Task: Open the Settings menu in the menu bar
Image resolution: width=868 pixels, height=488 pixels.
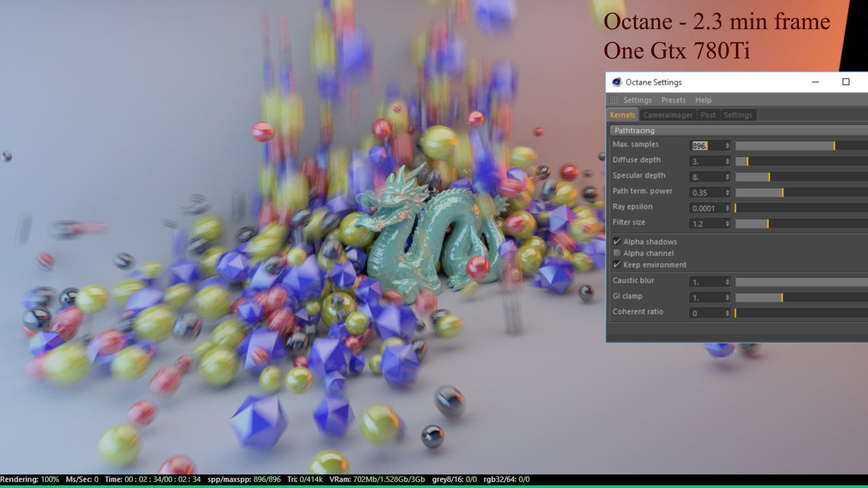Action: click(637, 100)
